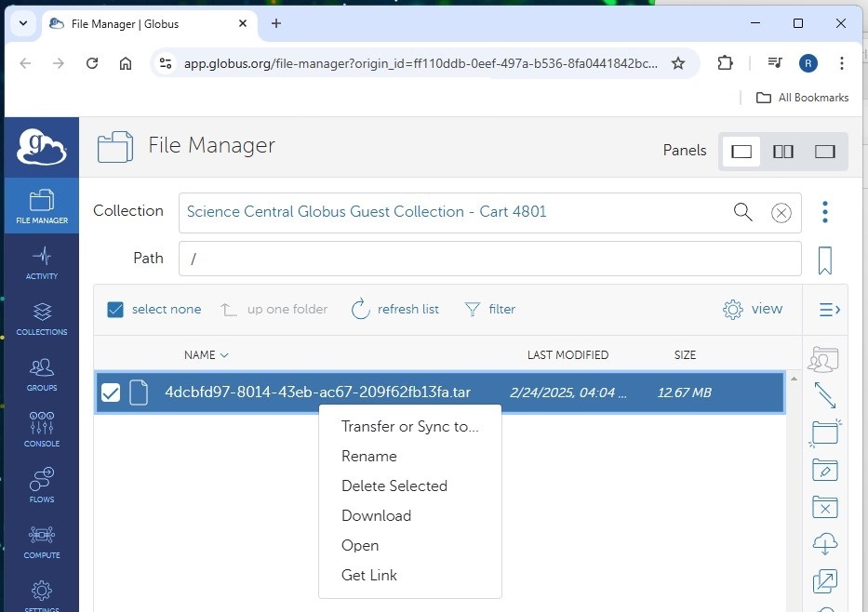868x612 pixels.
Task: Uncheck the select none checkbox
Action: (115, 310)
